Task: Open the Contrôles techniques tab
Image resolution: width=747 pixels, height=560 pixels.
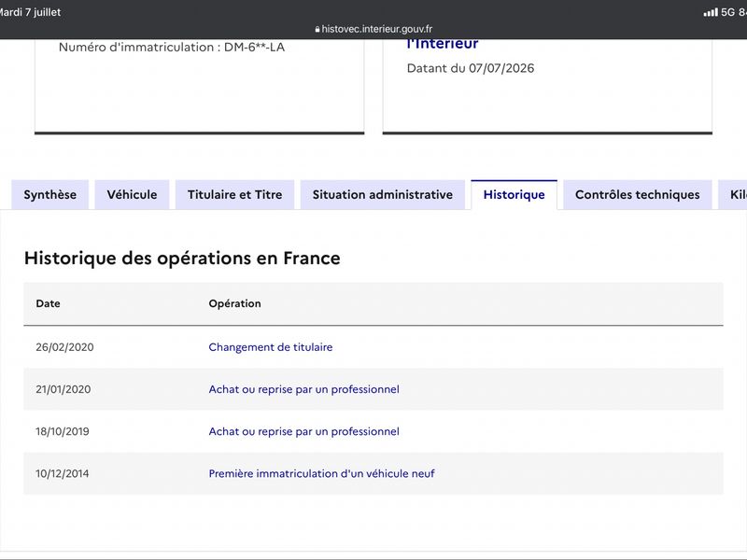Action: pyautogui.click(x=638, y=195)
